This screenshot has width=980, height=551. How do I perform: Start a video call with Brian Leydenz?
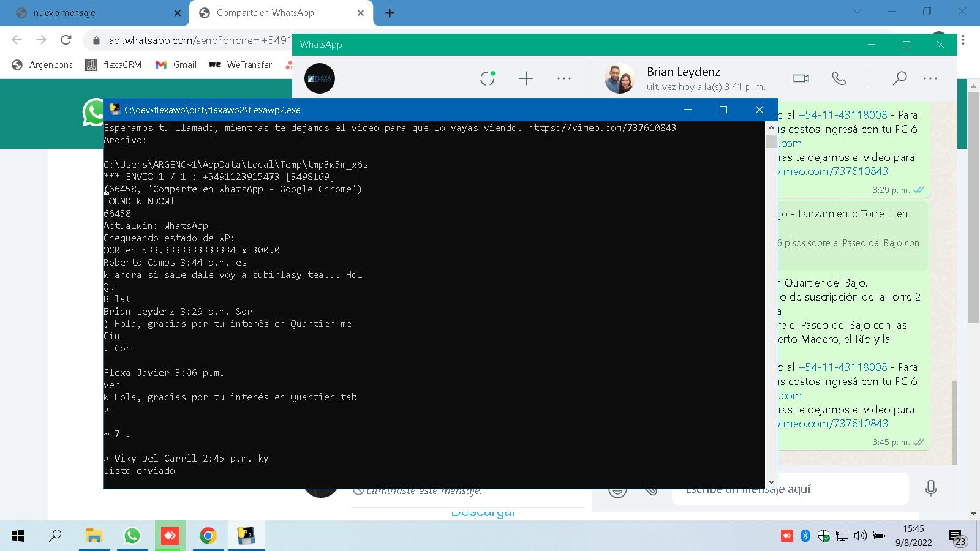(801, 78)
